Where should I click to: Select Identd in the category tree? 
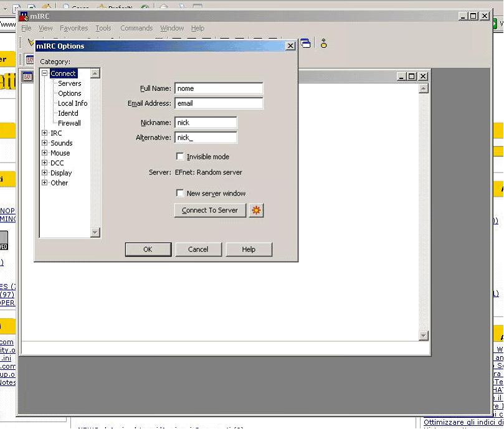(x=68, y=113)
